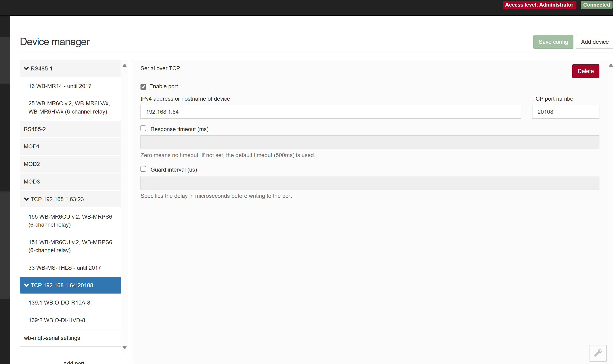Image resolution: width=613 pixels, height=364 pixels.
Task: Select 33 WB-MS-THLS until 2017 device
Action: (x=65, y=268)
